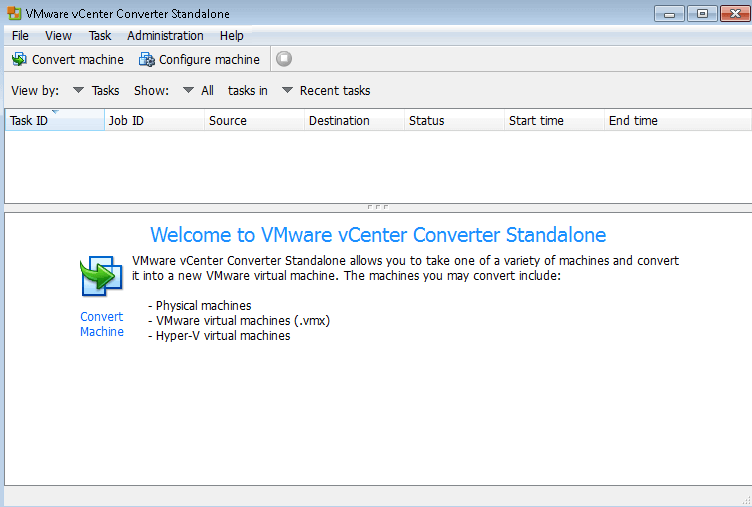
Task: Click the grayed stop task icon
Action: point(284,59)
